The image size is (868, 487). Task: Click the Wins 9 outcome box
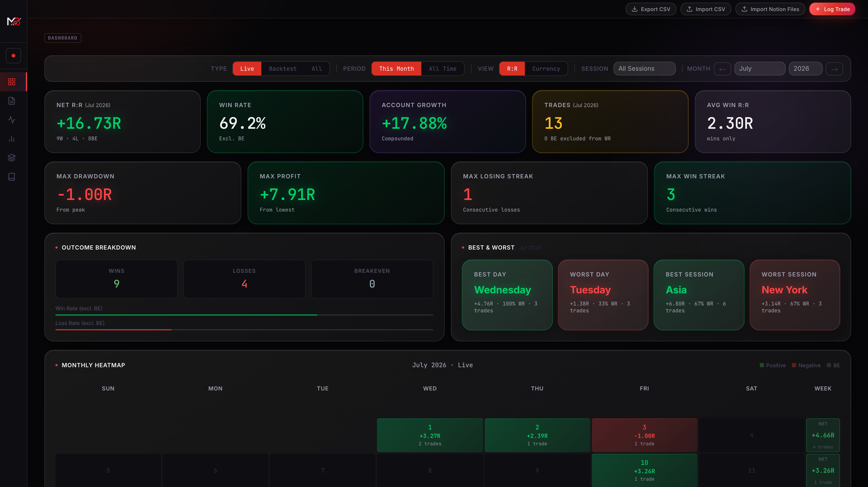coord(117,279)
